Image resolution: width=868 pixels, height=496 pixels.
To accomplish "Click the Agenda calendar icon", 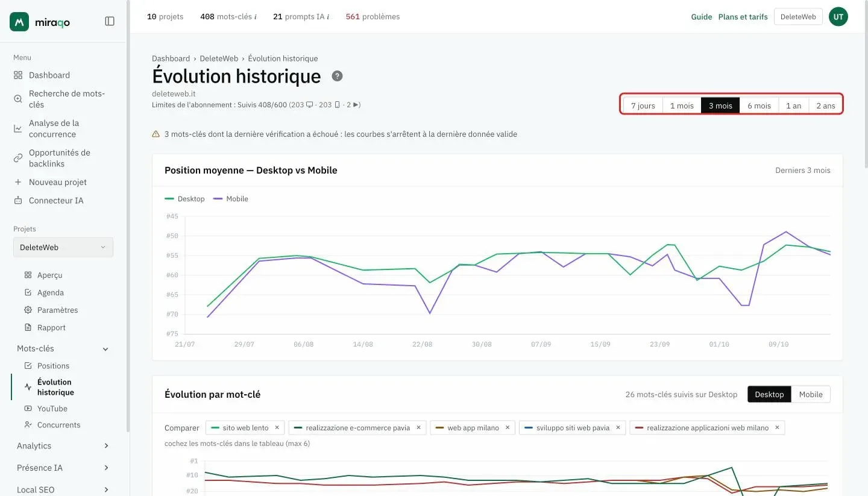I will click(x=28, y=292).
